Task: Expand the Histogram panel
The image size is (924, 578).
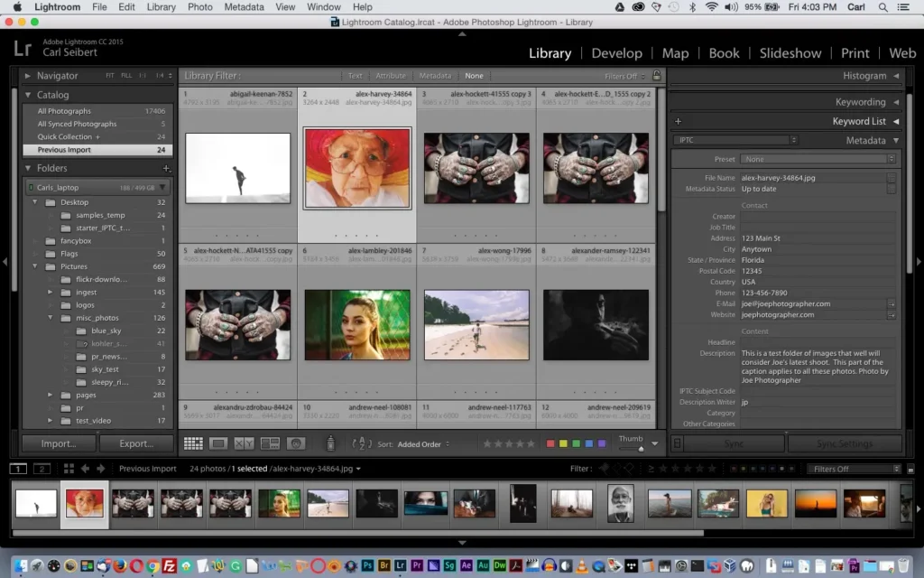Action: tap(864, 76)
